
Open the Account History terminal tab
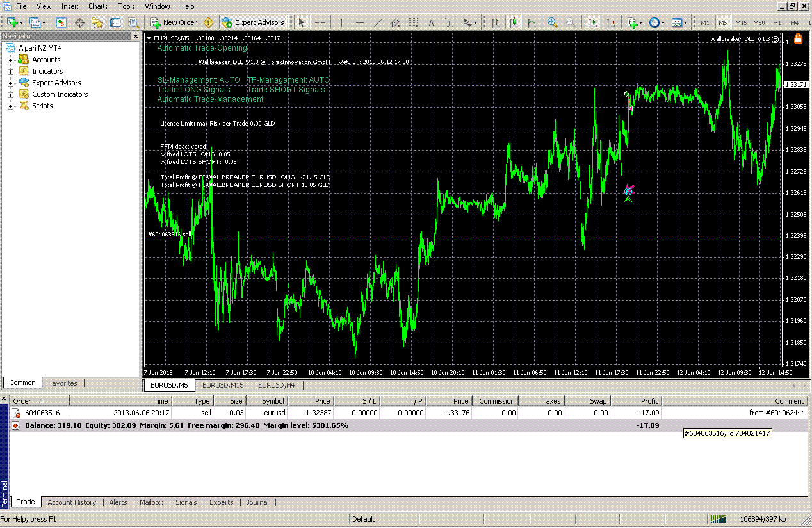pyautogui.click(x=72, y=502)
